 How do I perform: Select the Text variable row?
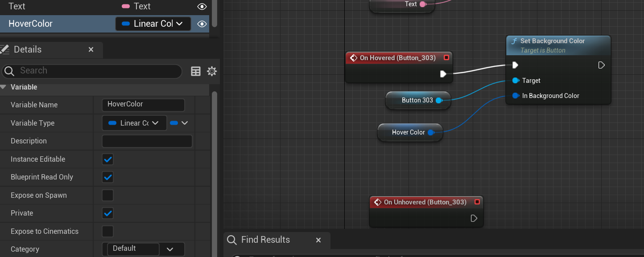(104, 6)
